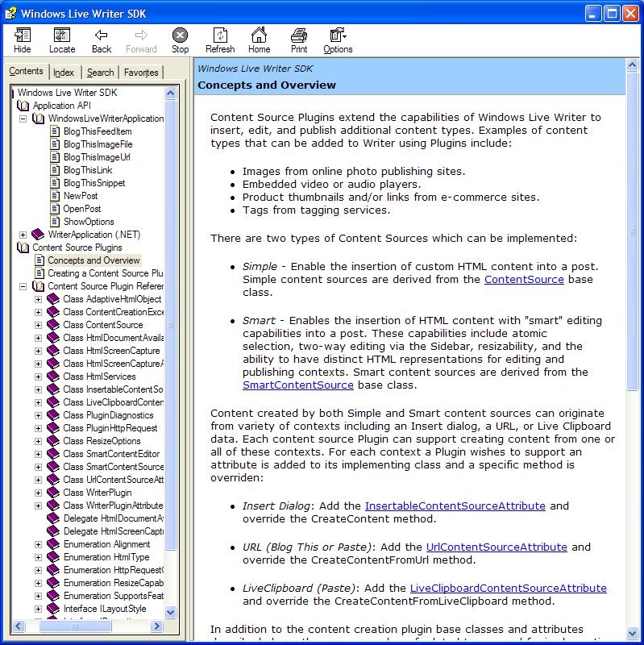
Task: Expand the Class ContentSource node
Action: (38, 325)
